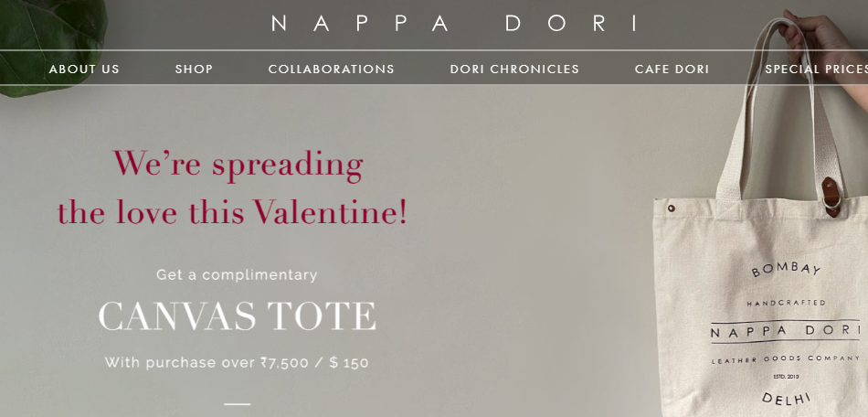Click the white slide indicator dash
This screenshot has height=417, width=868.
237,403
